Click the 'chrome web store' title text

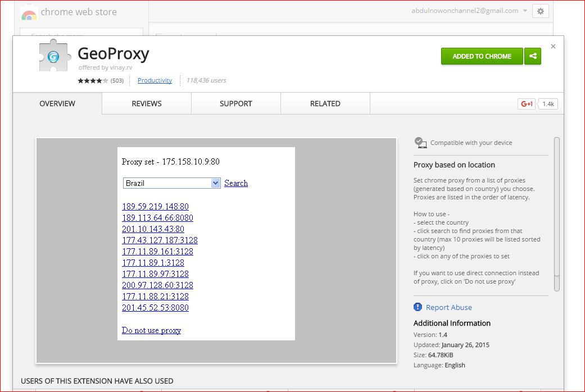coord(79,12)
